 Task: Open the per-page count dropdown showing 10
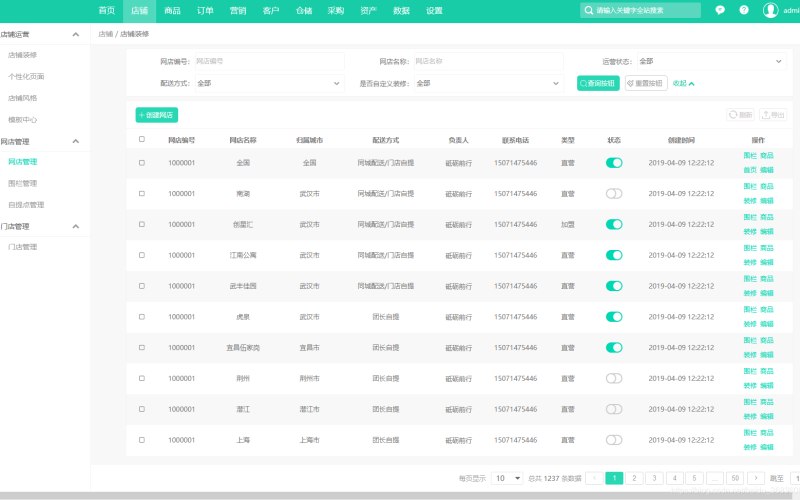click(x=508, y=478)
